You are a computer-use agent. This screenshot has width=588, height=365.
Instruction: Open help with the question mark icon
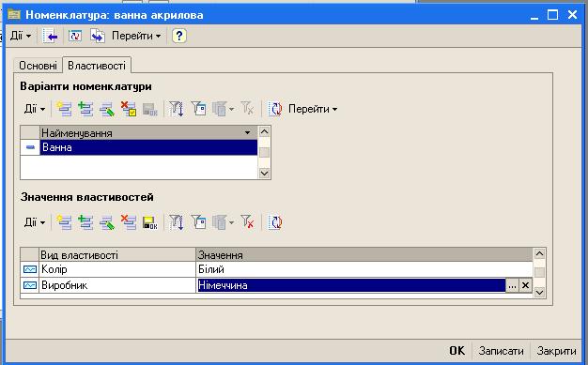point(178,36)
